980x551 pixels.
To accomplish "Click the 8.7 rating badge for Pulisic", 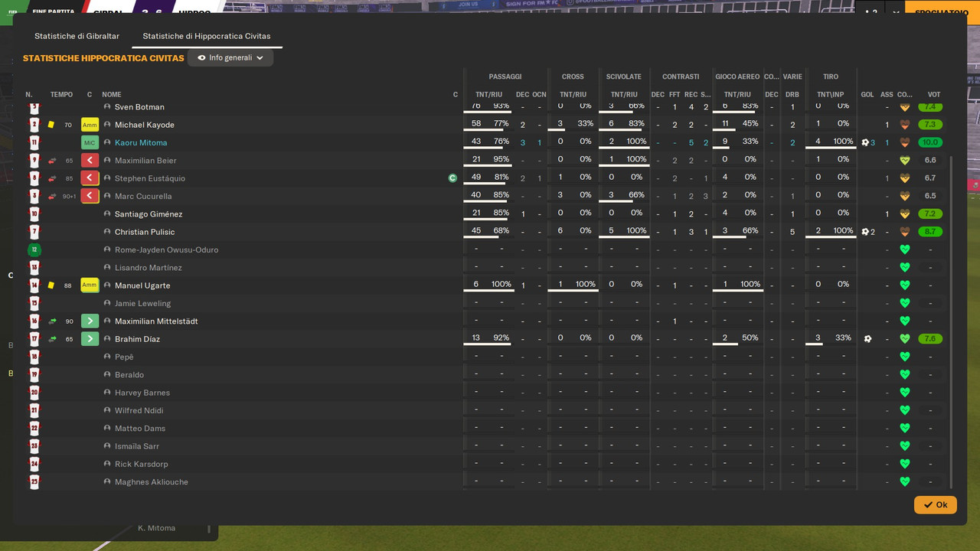I will (x=930, y=232).
